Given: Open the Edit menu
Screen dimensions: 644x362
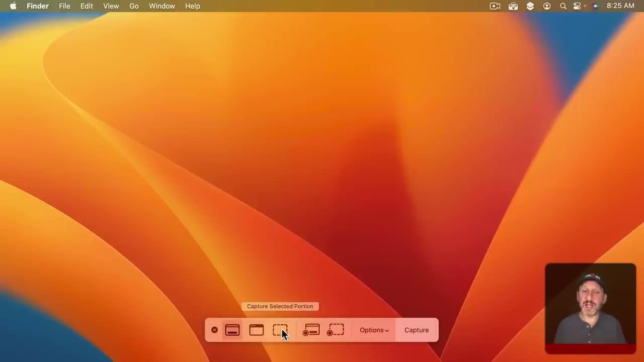Looking at the screenshot, I should 87,6.
